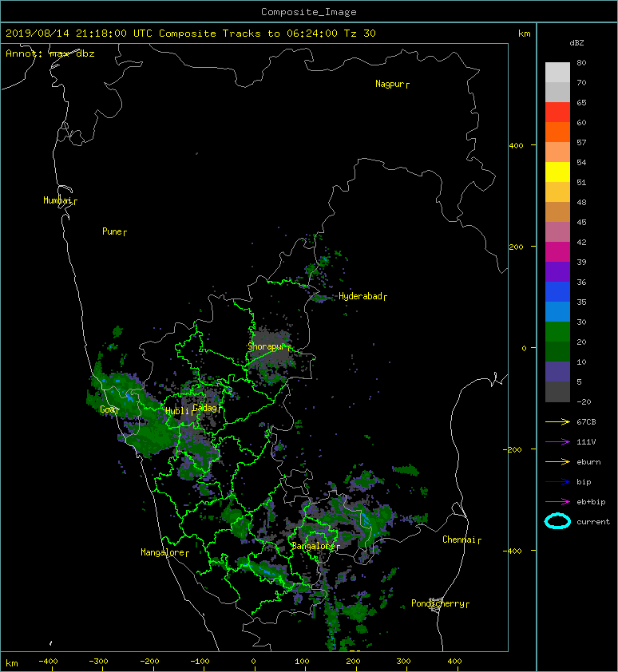Screen dimensions: 618x672
Task: Click the 300 tick on the bottom axis
Action: 403,662
